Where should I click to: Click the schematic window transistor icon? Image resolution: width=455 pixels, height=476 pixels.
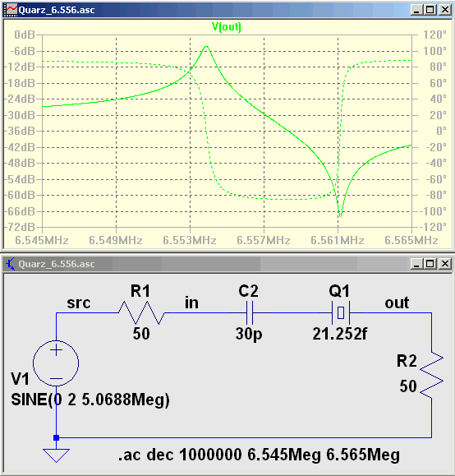tap(11, 264)
